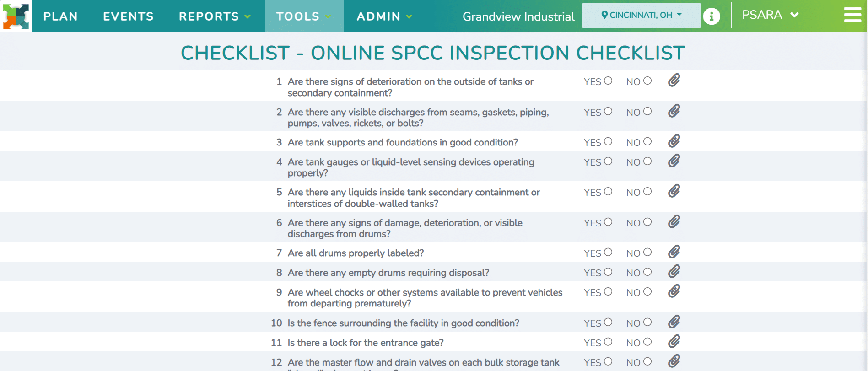Select YES for tank supports question 3

coord(608,141)
